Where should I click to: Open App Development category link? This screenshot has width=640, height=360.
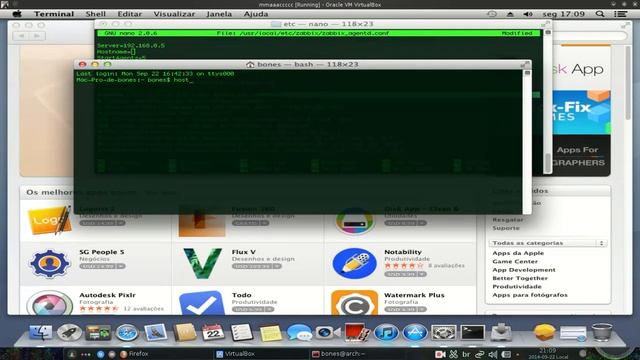click(x=524, y=270)
